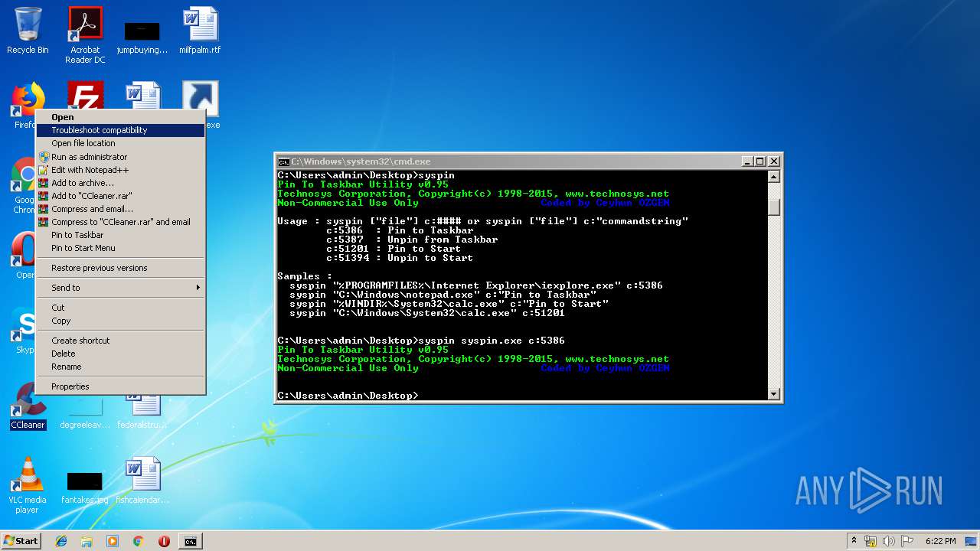
Task: Select the fishcalendar document icon
Action: click(x=142, y=481)
